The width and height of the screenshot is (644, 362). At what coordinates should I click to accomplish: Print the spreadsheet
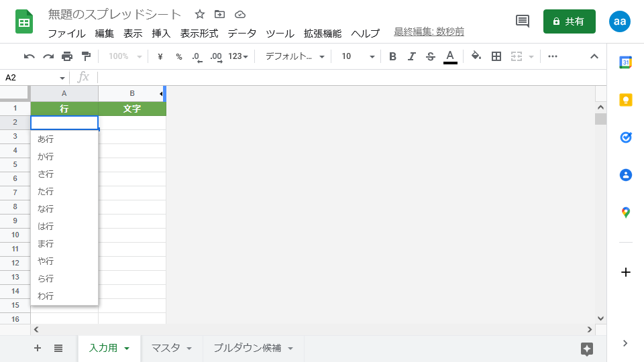tap(67, 56)
